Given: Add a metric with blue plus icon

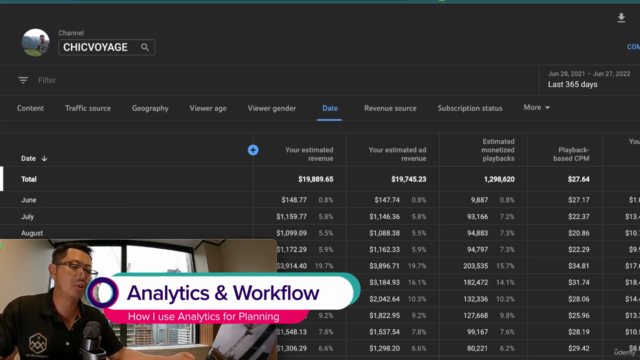Looking at the screenshot, I should (x=253, y=150).
